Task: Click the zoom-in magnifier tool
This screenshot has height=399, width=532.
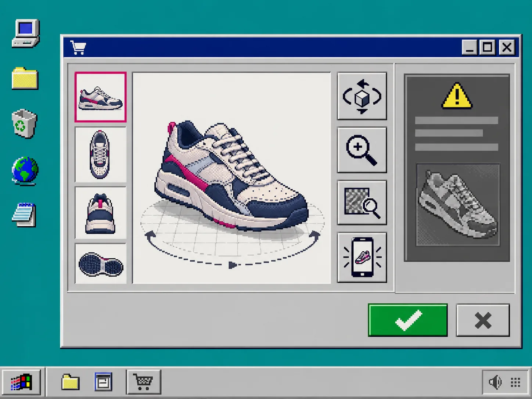Action: click(362, 150)
